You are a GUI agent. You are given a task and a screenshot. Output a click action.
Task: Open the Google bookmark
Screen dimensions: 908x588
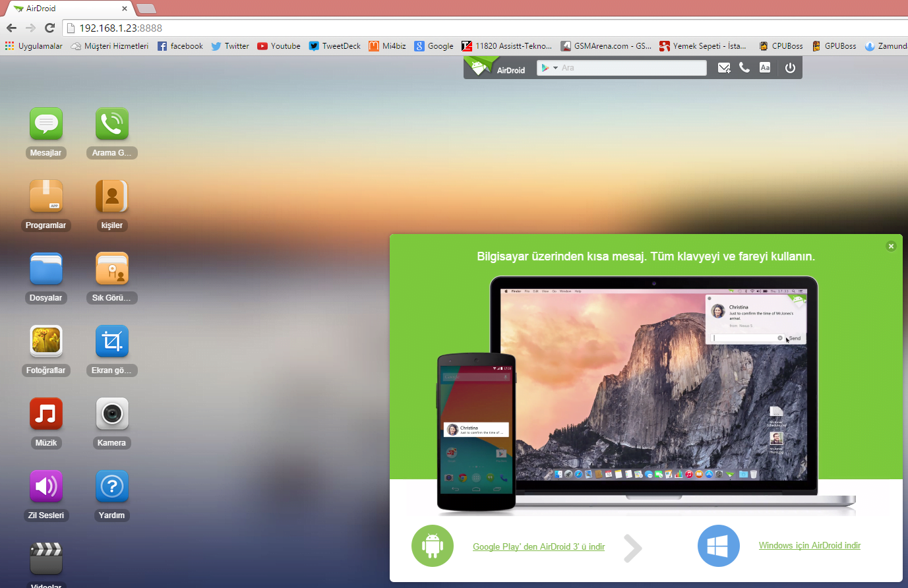[434, 46]
